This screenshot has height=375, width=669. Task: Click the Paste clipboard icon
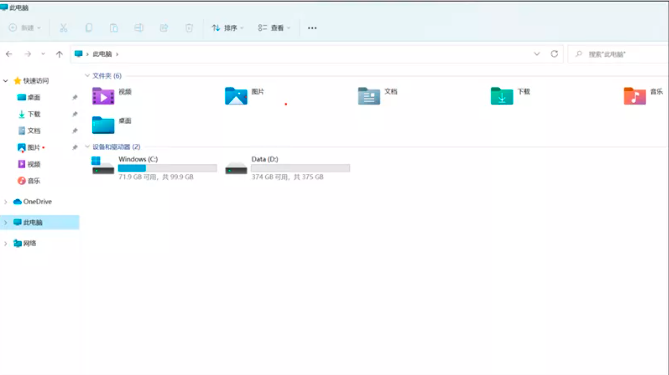pyautogui.click(x=114, y=28)
